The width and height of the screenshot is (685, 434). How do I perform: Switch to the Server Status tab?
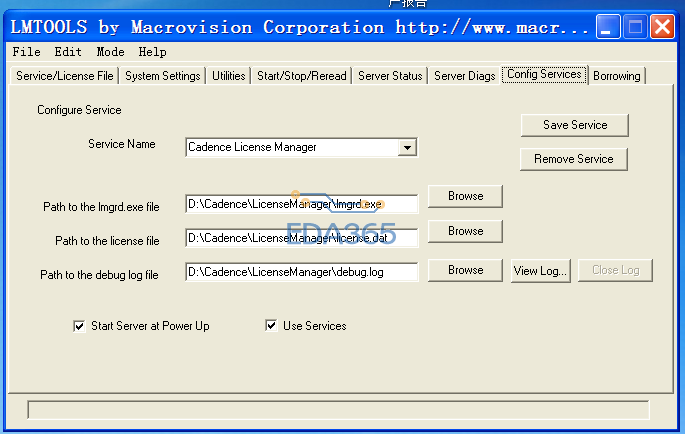click(x=390, y=76)
